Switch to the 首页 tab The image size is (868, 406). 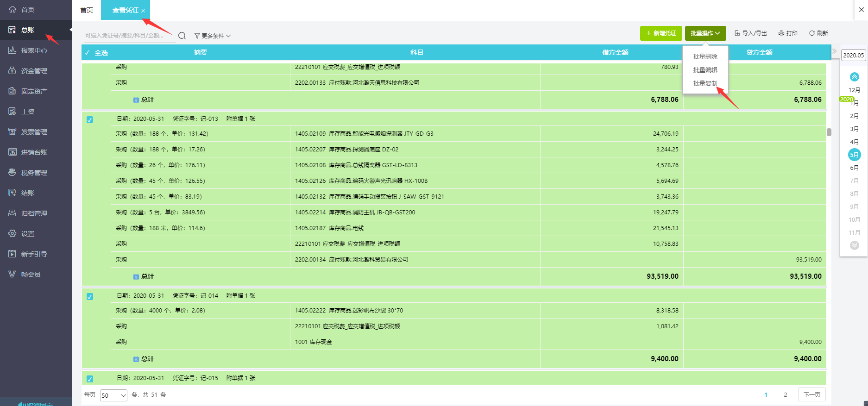[x=87, y=10]
